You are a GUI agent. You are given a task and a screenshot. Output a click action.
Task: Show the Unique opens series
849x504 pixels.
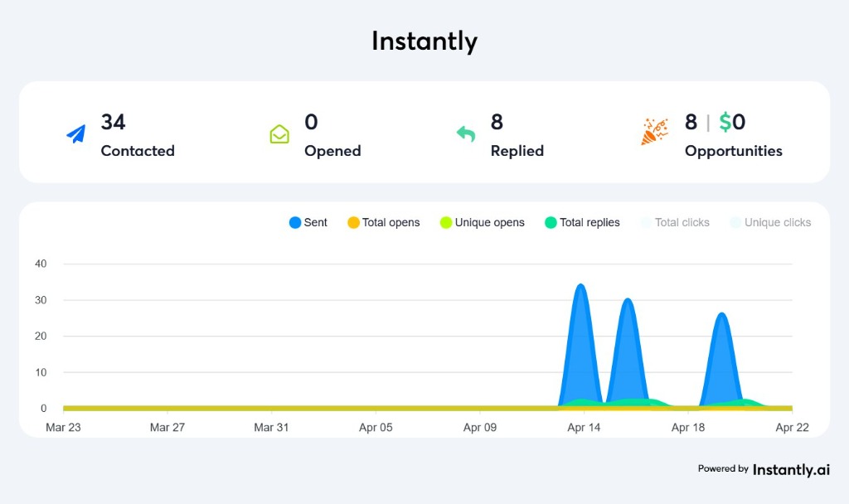point(482,222)
